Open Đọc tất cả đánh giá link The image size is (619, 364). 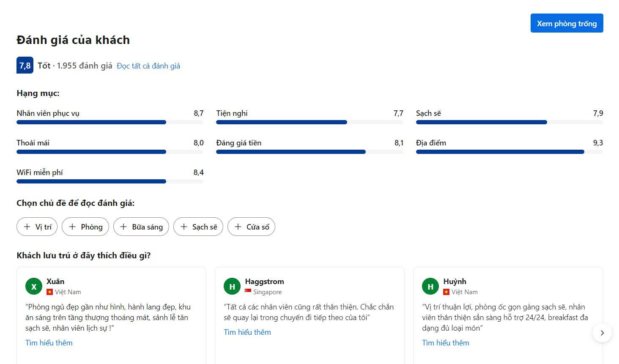click(148, 66)
